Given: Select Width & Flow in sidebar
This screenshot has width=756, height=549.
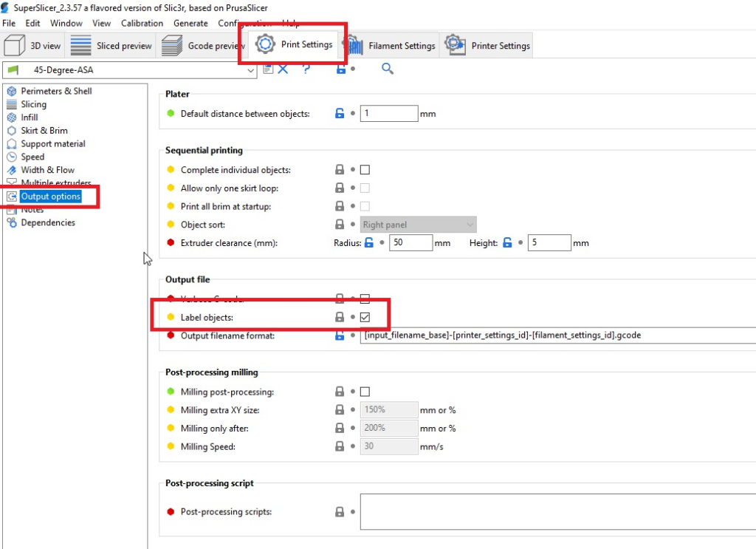Looking at the screenshot, I should point(47,170).
